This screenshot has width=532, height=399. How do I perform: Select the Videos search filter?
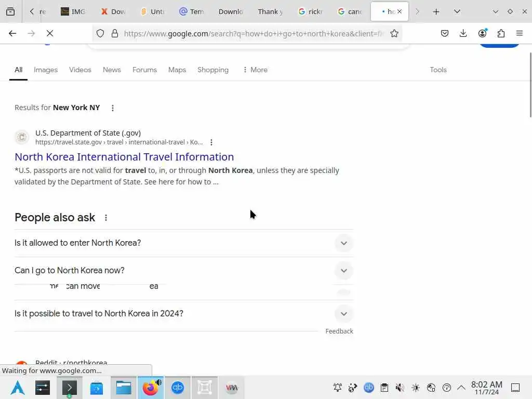[80, 70]
